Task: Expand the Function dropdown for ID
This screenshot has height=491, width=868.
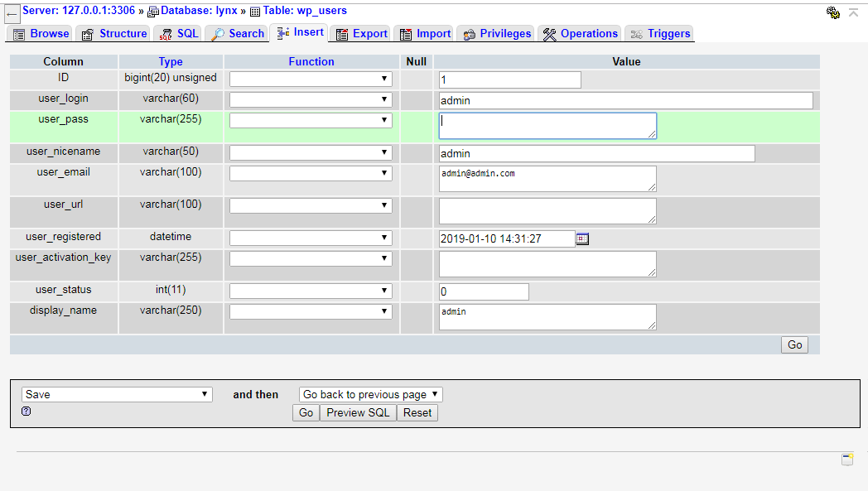Action: 311,79
